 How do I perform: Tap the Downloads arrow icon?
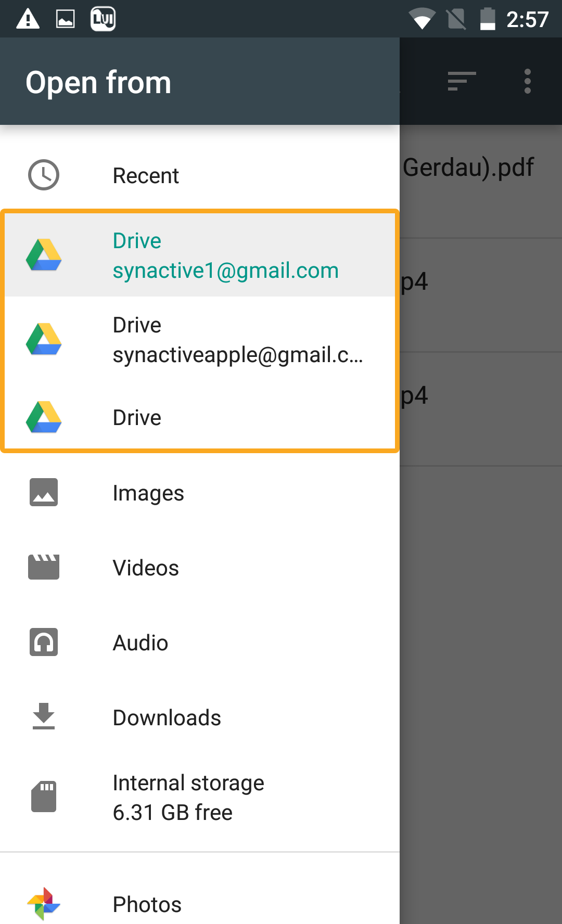coord(44,717)
